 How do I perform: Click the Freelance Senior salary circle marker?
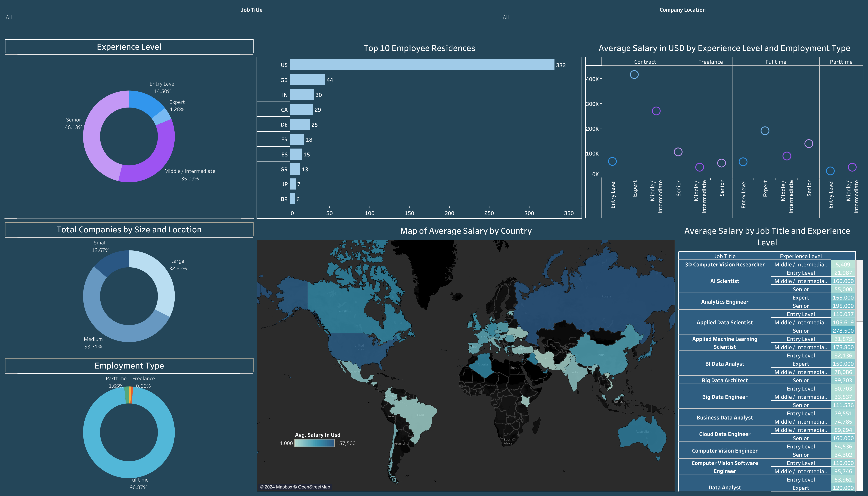[721, 163]
